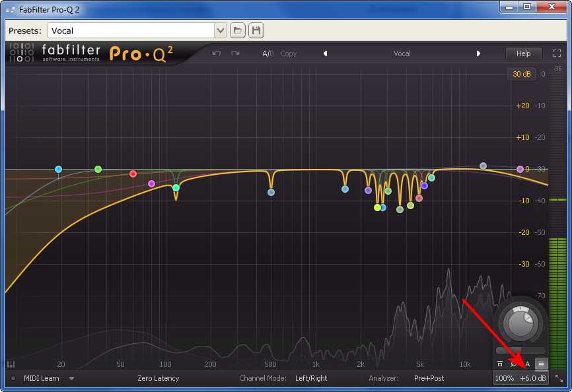Open the Zero Latency processing mode menu
Screen dimensions: 572x392
158,378
